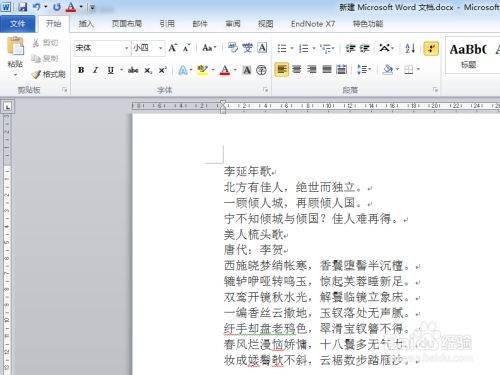Click the Shrink Font icon

pos(187,48)
